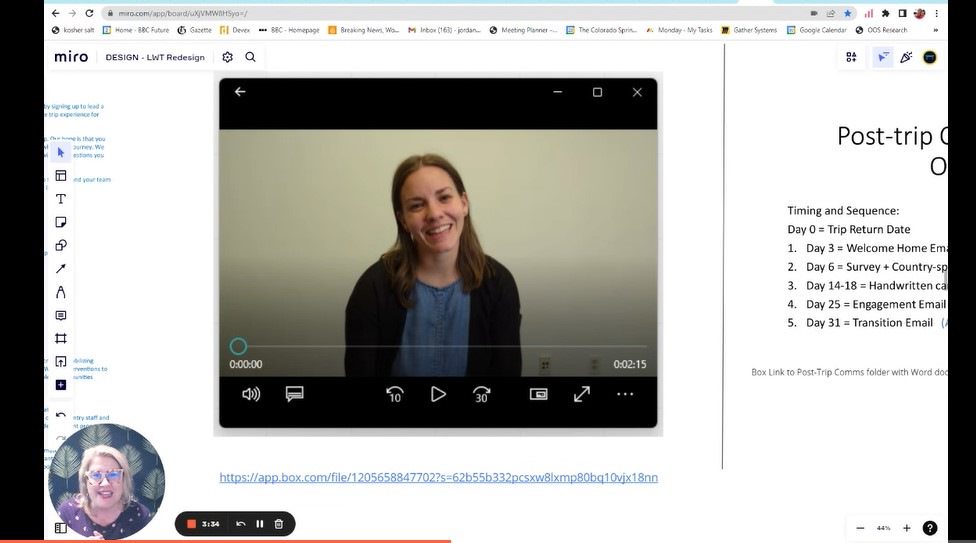Open the video player more options ellipsis

coord(625,394)
